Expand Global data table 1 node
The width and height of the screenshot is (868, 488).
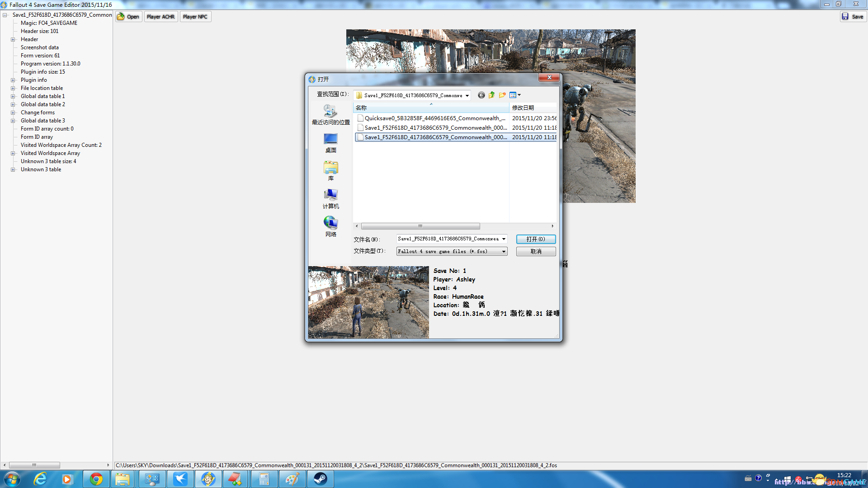[13, 96]
